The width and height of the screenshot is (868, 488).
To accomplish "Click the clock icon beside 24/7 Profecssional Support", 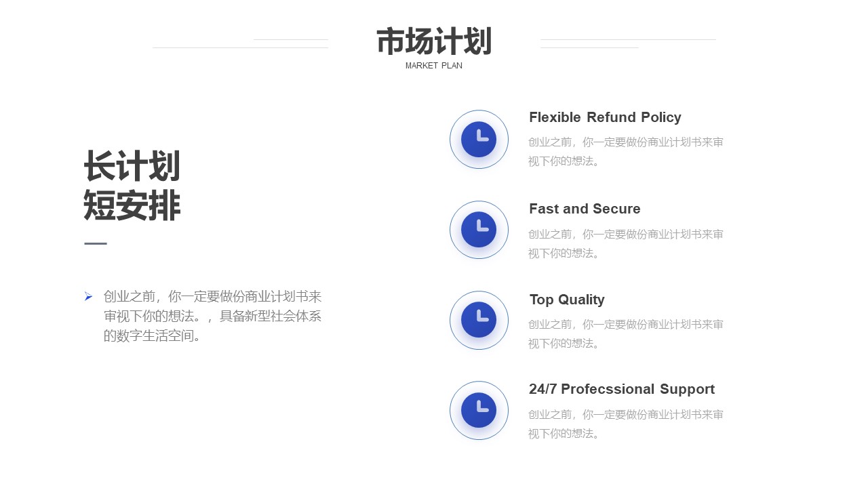I will click(479, 410).
